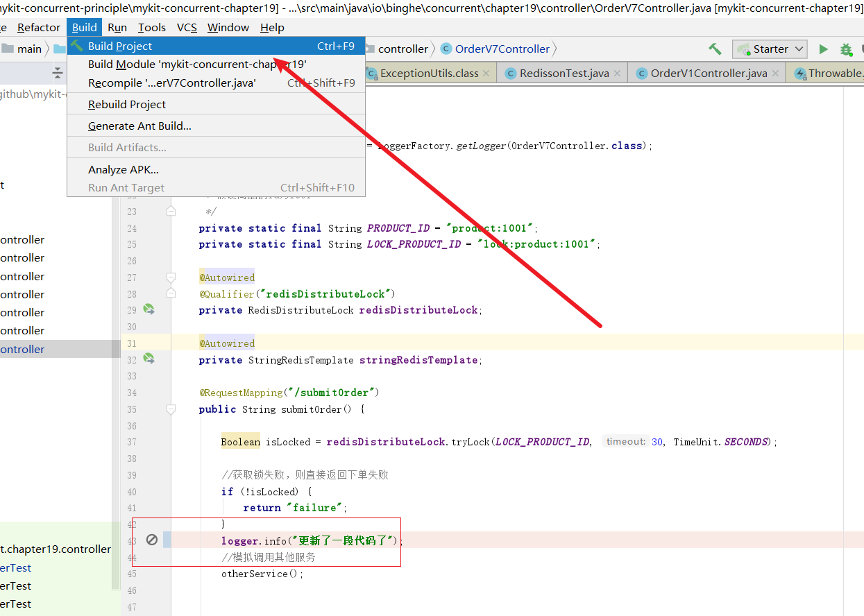Click OrderV7Controller in the breadcrumb bar
The image size is (864, 616).
502,49
